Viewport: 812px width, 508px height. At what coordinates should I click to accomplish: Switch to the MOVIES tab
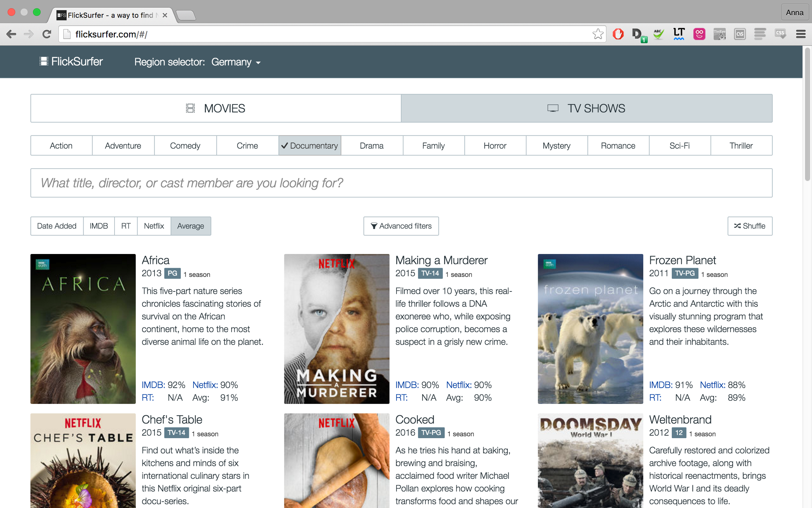point(216,108)
